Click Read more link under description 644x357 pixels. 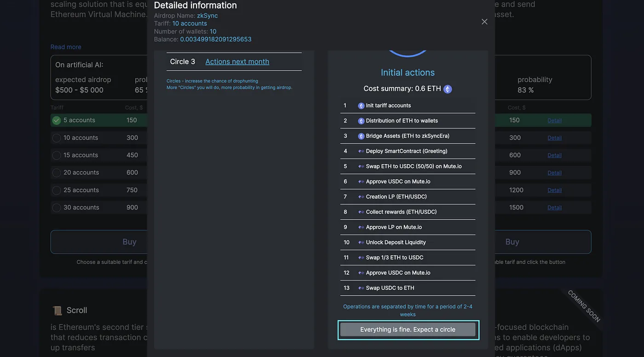coord(66,47)
